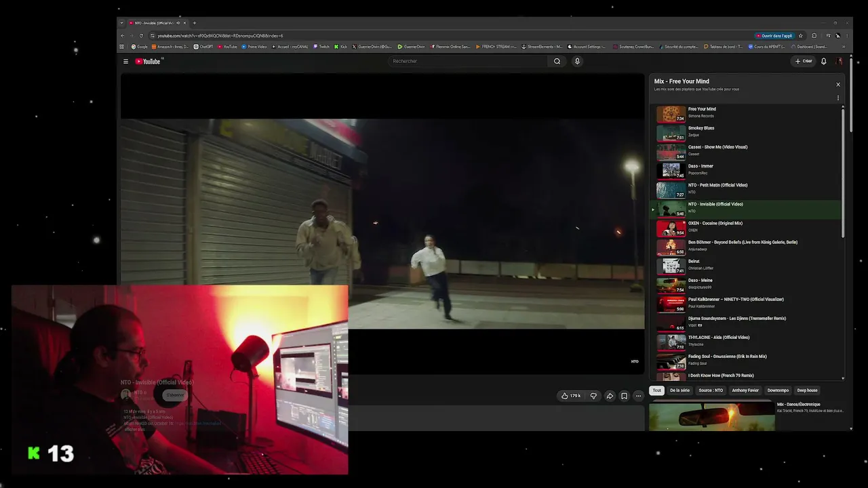Play Fading Soul - Gnussienne remix
Viewport: 868px width, 488px height.
pyautogui.click(x=745, y=361)
